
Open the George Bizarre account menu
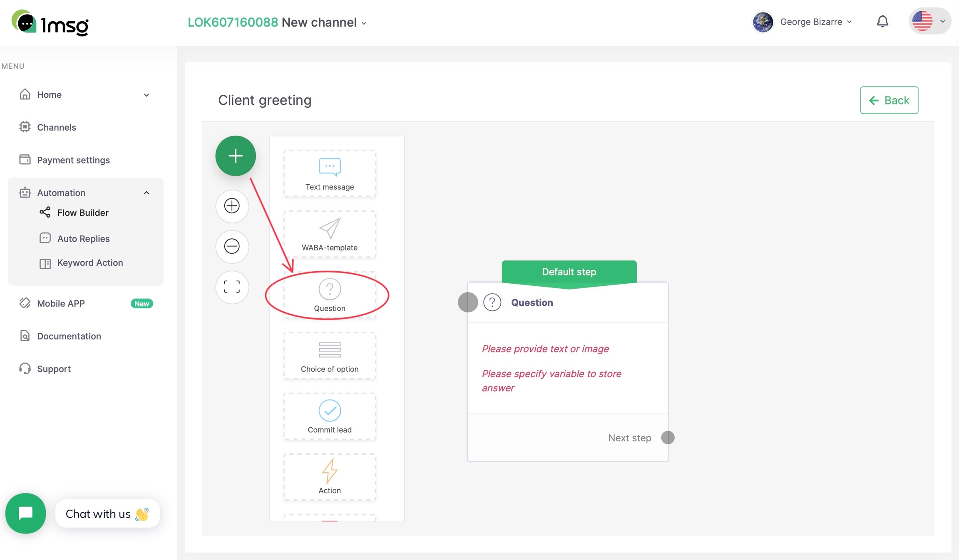[803, 22]
